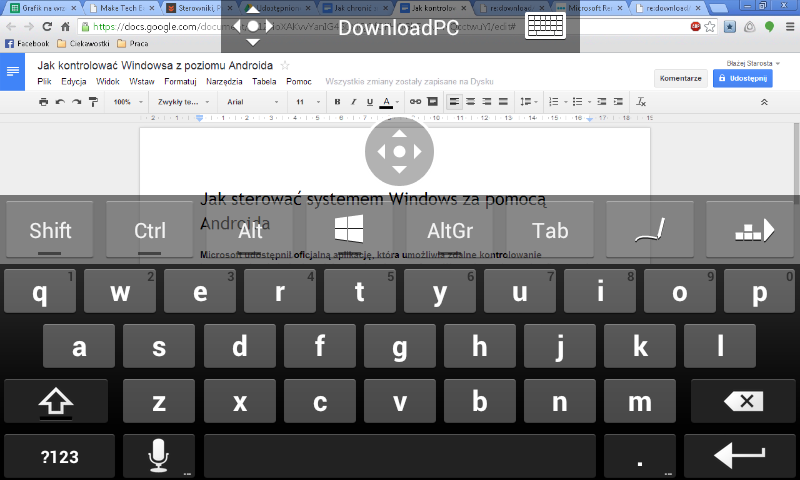Toggle the Shift modifier key
This screenshot has height=480, width=800.
click(49, 230)
